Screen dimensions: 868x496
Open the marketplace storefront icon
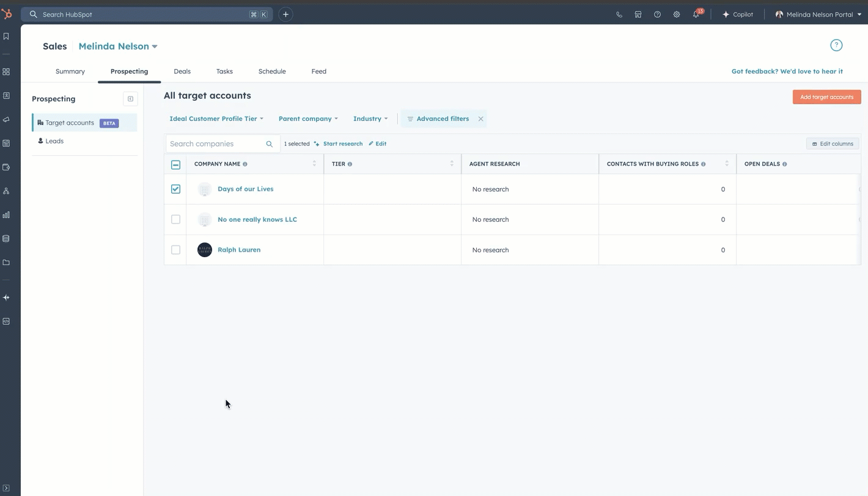point(638,15)
